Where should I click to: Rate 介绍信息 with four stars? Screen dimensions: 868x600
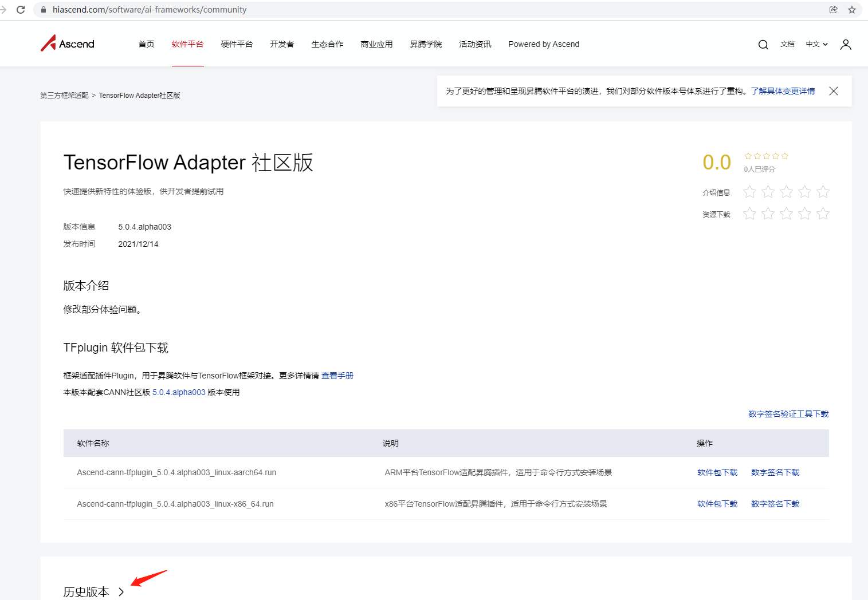coord(804,192)
